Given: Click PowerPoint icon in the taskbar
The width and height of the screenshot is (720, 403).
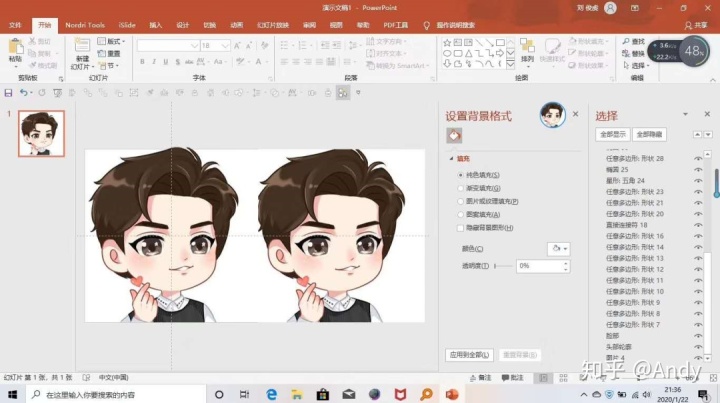Looking at the screenshot, I should tap(452, 394).
